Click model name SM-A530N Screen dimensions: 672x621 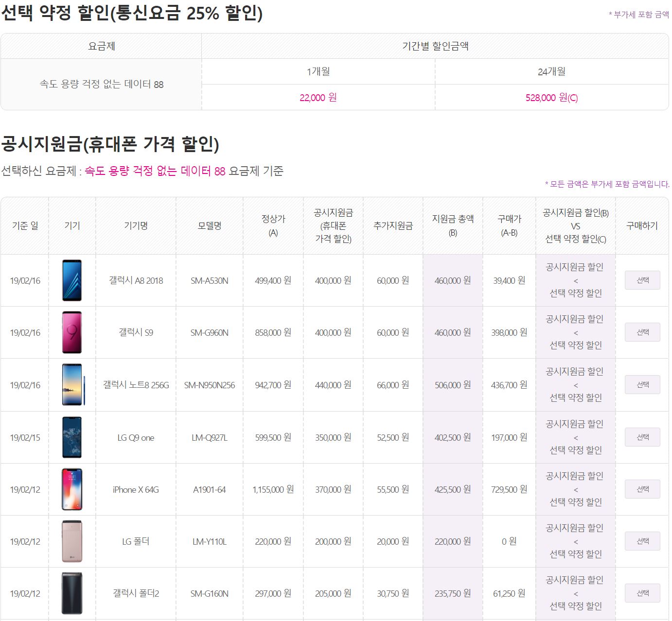tap(210, 280)
